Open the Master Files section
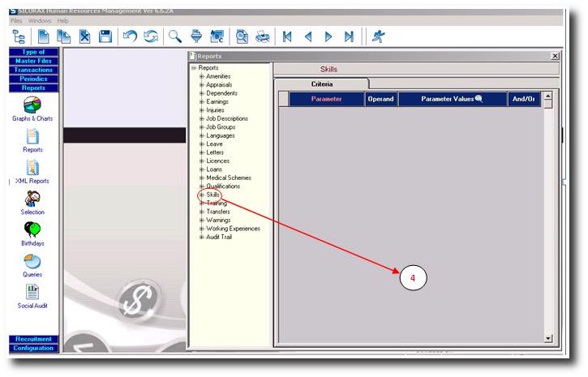588x377 pixels. pos(32,61)
